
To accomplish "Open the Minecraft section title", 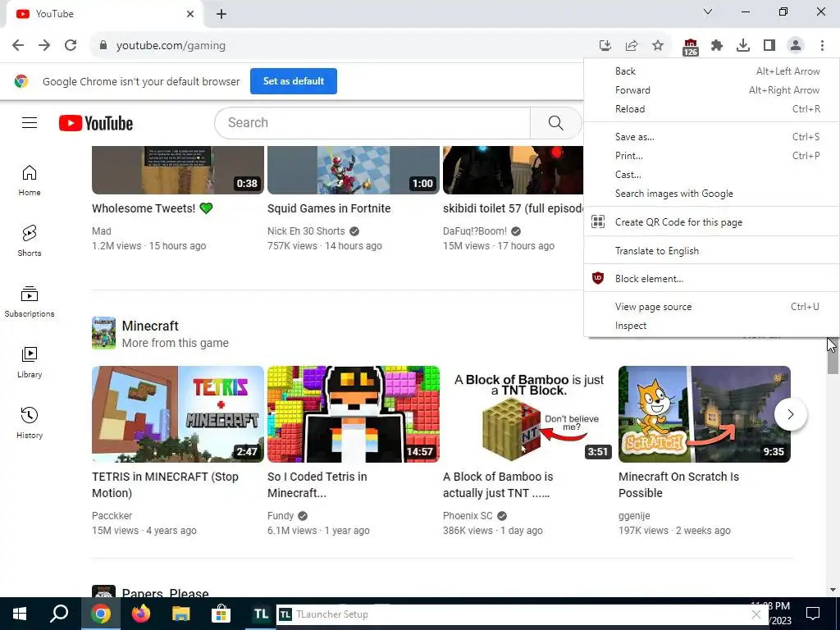I will point(150,326).
